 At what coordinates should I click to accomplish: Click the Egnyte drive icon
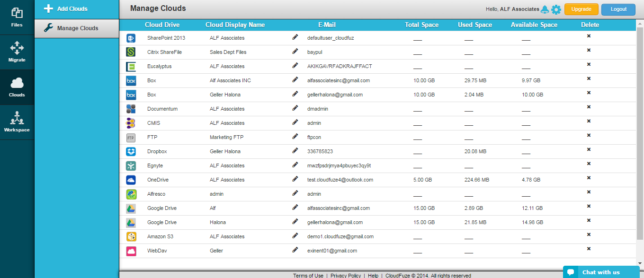click(x=131, y=166)
